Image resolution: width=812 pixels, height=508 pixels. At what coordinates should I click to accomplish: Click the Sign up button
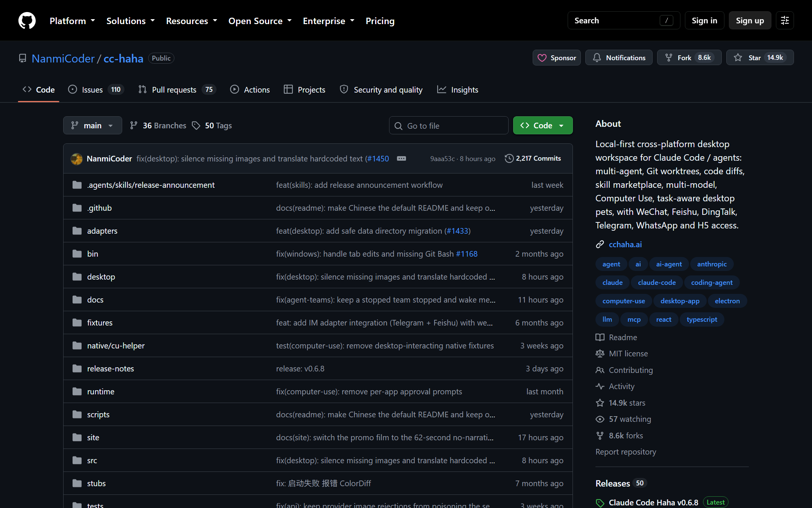tap(750, 20)
